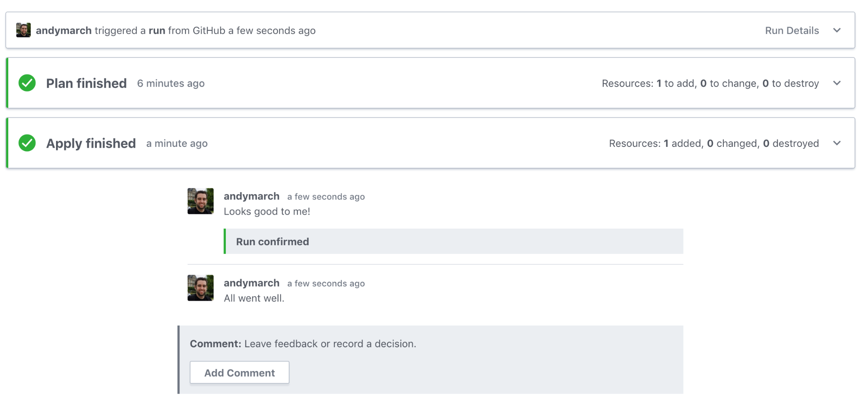868x412 pixels.
Task: Click the Add Comment button
Action: point(239,372)
